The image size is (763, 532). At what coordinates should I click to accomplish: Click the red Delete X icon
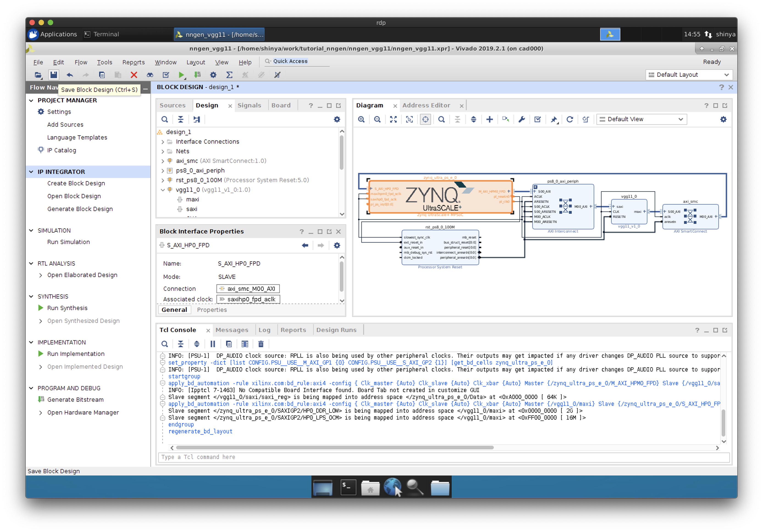(134, 75)
